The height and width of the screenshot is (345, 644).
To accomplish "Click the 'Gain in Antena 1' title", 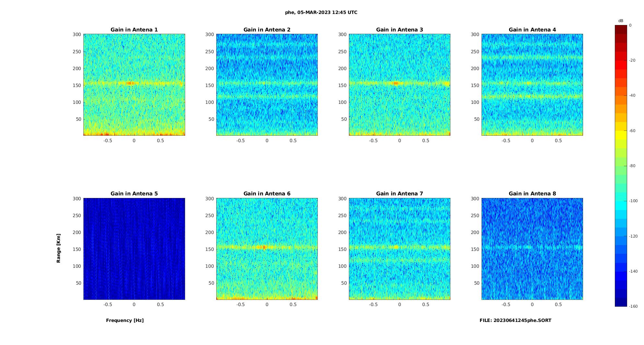I will point(134,30).
